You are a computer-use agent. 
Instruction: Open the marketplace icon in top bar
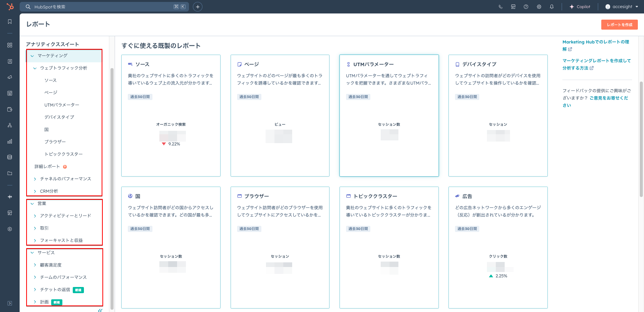513,7
